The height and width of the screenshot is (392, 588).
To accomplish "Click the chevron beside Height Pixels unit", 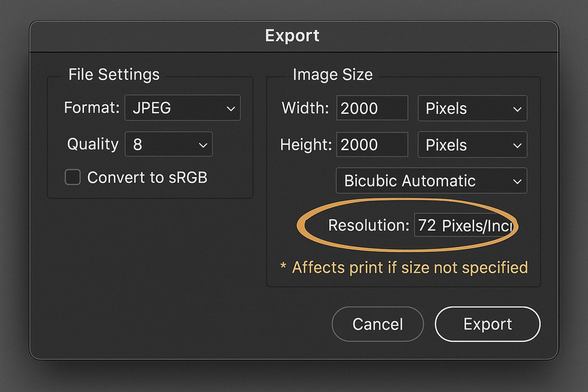I will coord(518,145).
